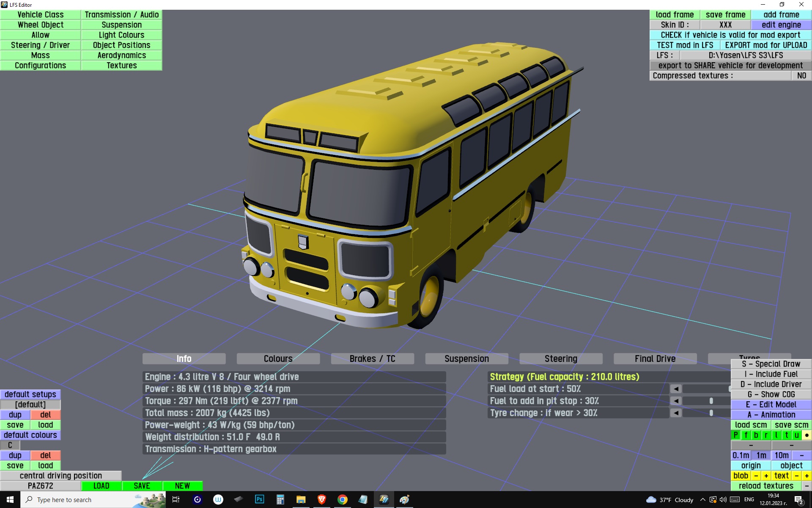Open Photoshop from the taskbar
Viewport: 812px width, 508px height.
tap(259, 500)
